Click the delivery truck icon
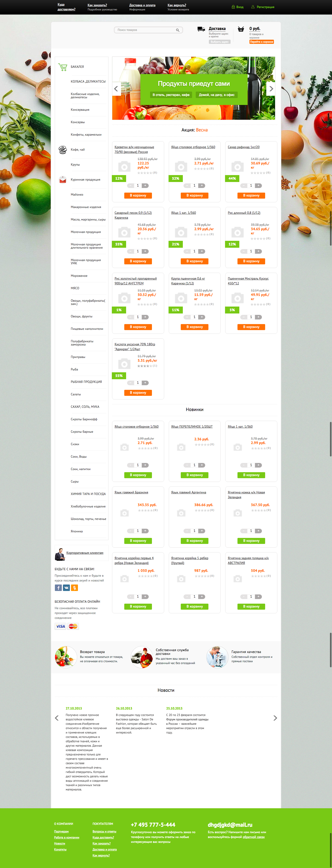Image resolution: width=332 pixels, height=868 pixels. pos(201,29)
